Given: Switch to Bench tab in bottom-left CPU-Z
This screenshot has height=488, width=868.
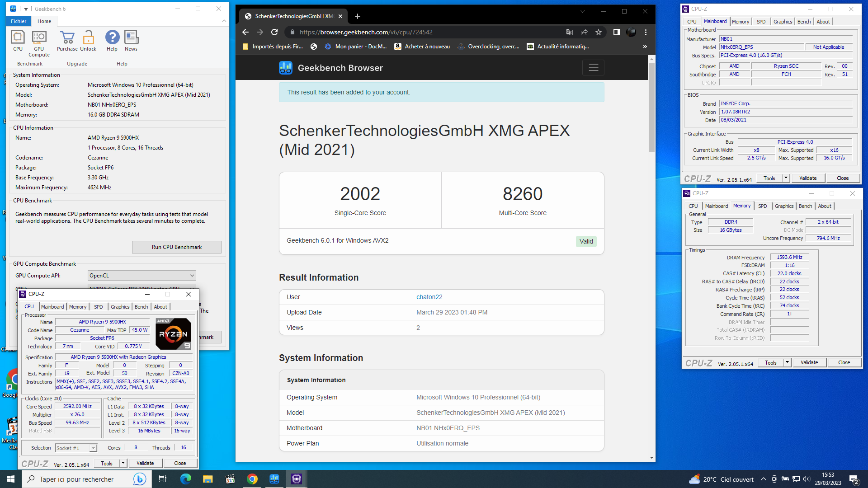Looking at the screenshot, I should point(141,307).
